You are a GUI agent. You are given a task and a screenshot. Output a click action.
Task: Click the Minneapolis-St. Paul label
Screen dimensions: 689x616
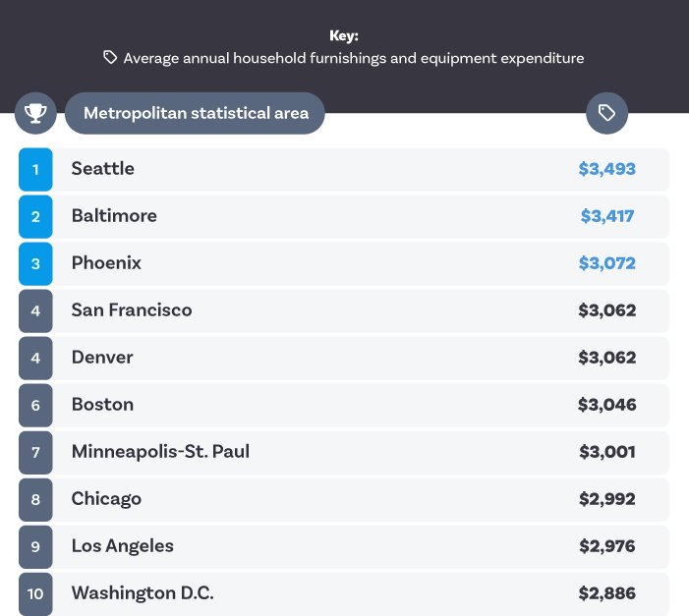160,452
